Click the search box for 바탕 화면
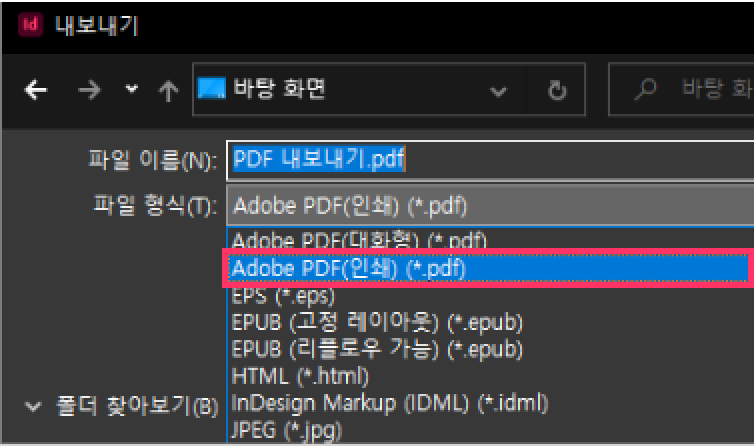 coord(681,89)
